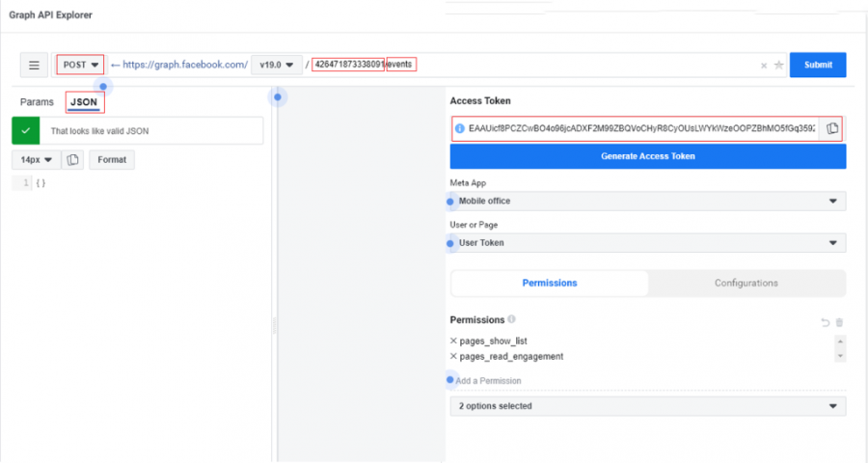Click the 'User or Page' label
Viewport: 868px width, 463px height.
point(474,225)
